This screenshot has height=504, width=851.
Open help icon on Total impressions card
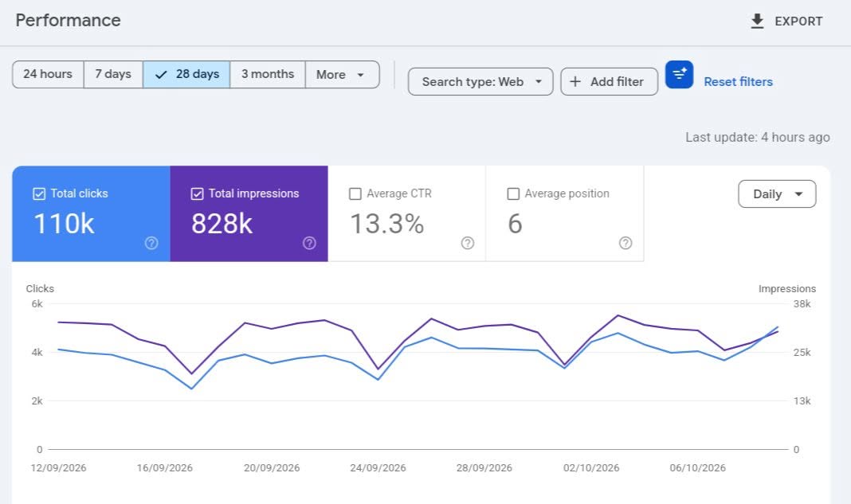pyautogui.click(x=309, y=243)
